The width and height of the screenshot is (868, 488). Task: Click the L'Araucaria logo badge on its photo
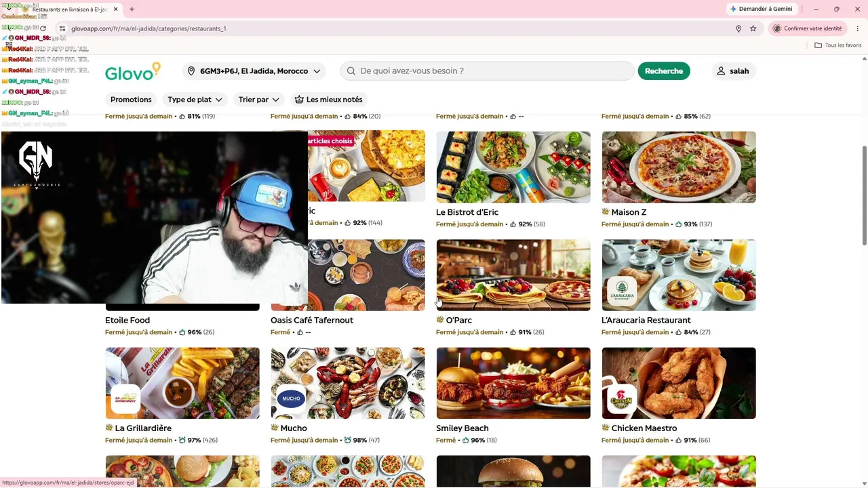click(622, 290)
